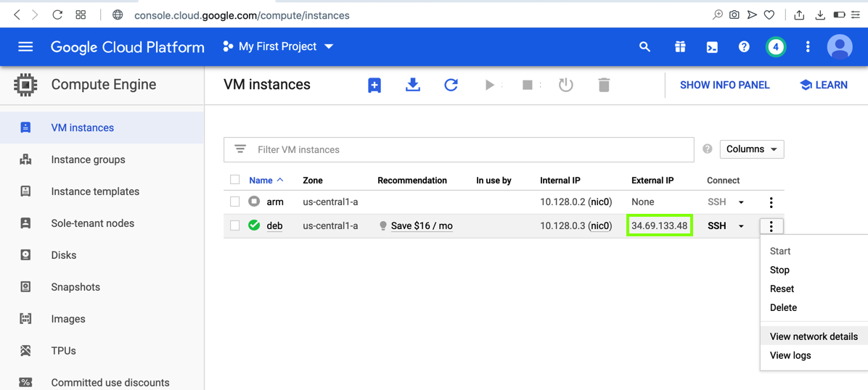Click the search magnifier icon in header
868x390 pixels.
(x=644, y=47)
